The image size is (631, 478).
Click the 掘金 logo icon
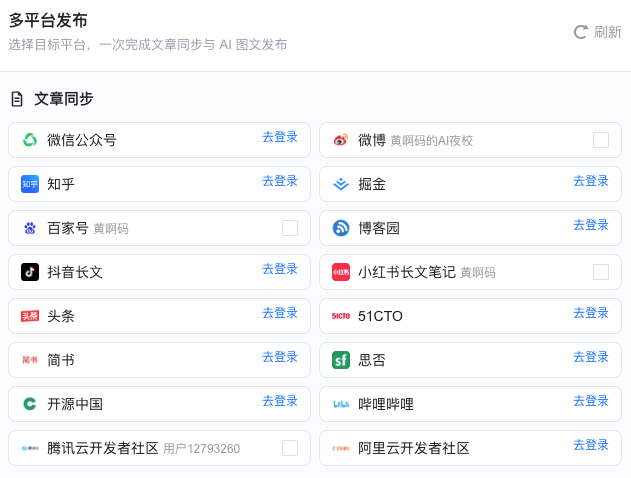point(341,184)
